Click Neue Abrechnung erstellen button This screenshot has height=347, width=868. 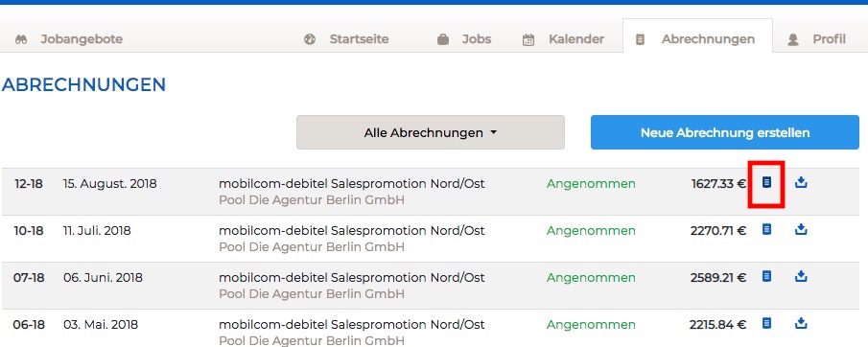coord(725,132)
